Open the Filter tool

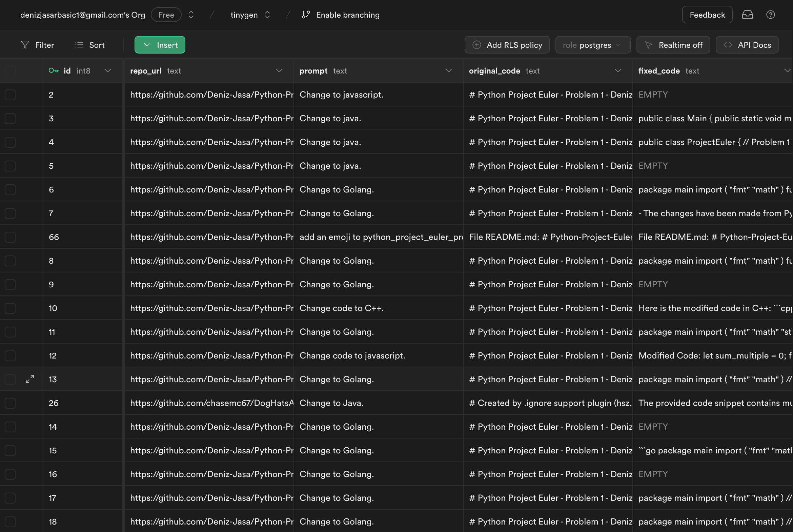point(37,45)
